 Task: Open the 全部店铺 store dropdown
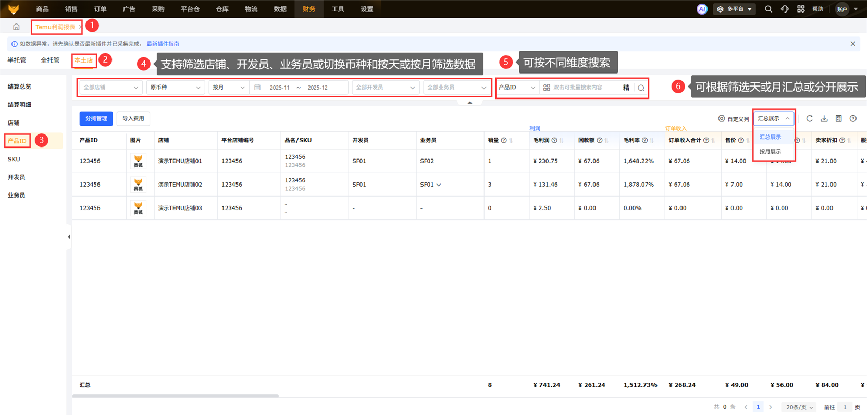click(110, 88)
